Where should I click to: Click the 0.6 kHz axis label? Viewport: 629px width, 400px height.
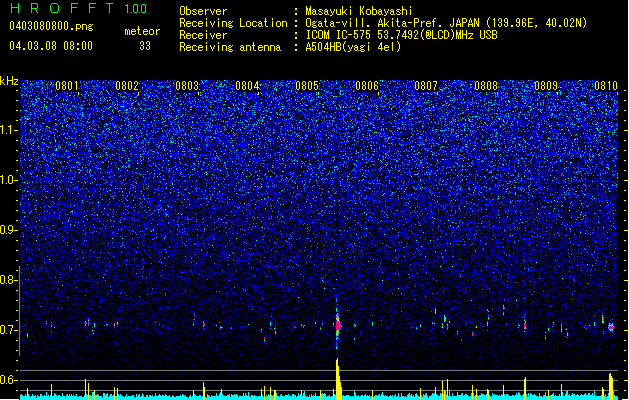pyautogui.click(x=8, y=380)
